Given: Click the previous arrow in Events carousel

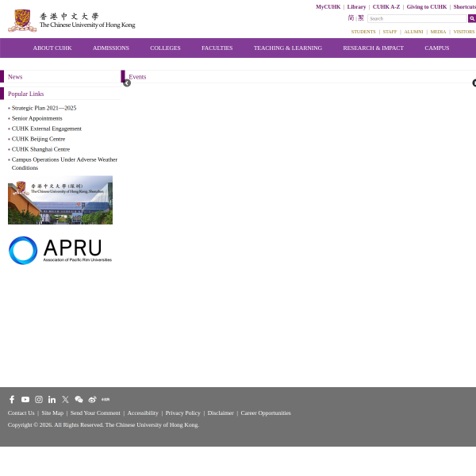Looking at the screenshot, I should (x=127, y=83).
